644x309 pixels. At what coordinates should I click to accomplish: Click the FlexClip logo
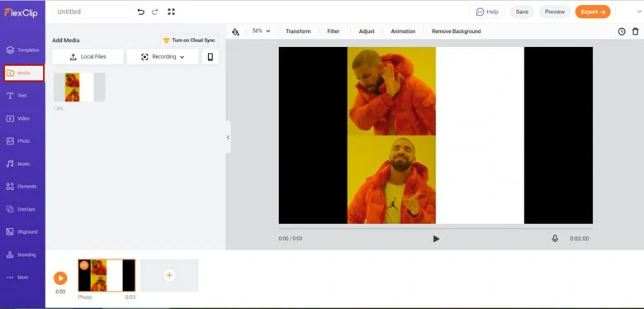[x=21, y=12]
